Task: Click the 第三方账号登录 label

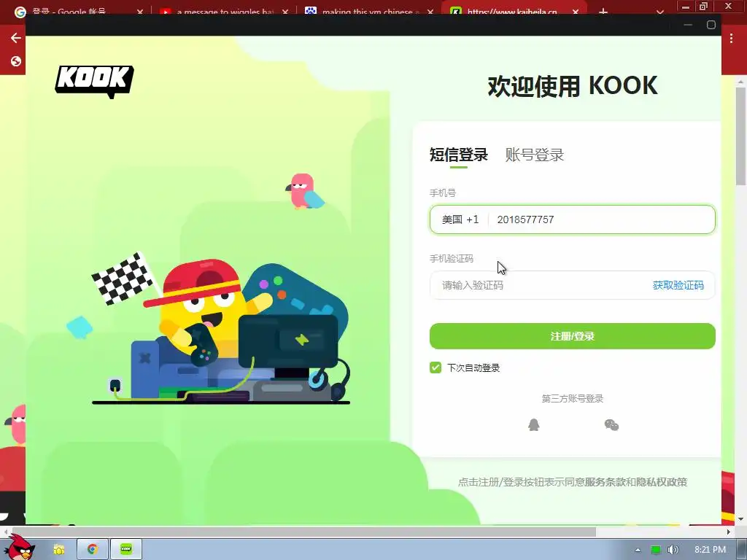Action: (x=572, y=399)
